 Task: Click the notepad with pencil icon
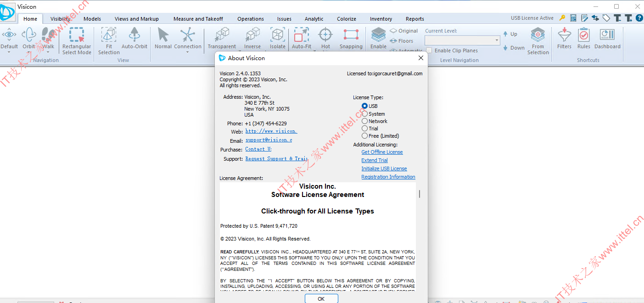(x=584, y=18)
